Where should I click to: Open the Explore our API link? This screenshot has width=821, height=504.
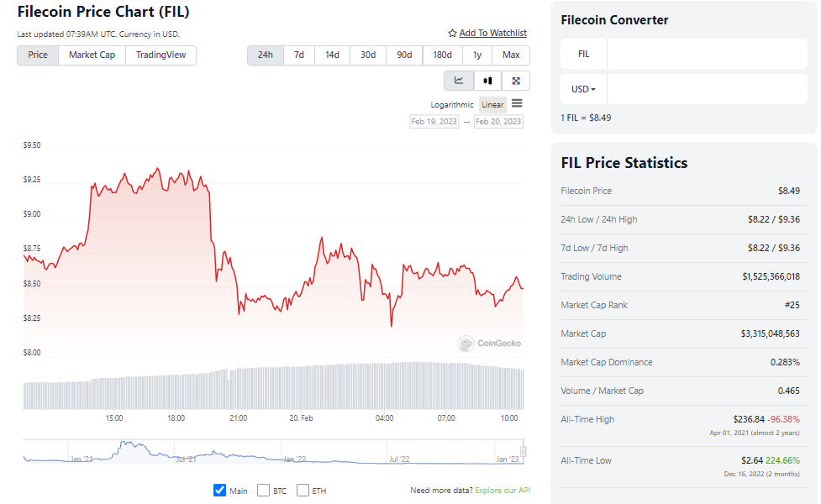click(503, 491)
